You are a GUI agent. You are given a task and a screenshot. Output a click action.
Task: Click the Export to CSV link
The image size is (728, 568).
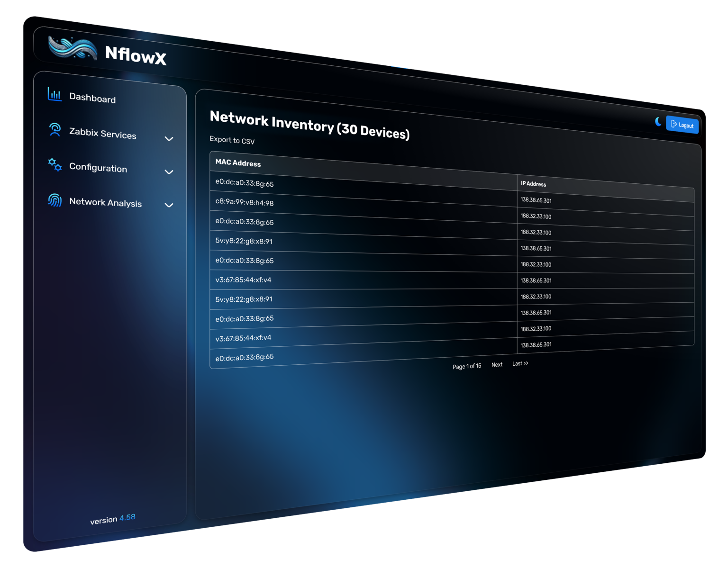[x=232, y=140]
